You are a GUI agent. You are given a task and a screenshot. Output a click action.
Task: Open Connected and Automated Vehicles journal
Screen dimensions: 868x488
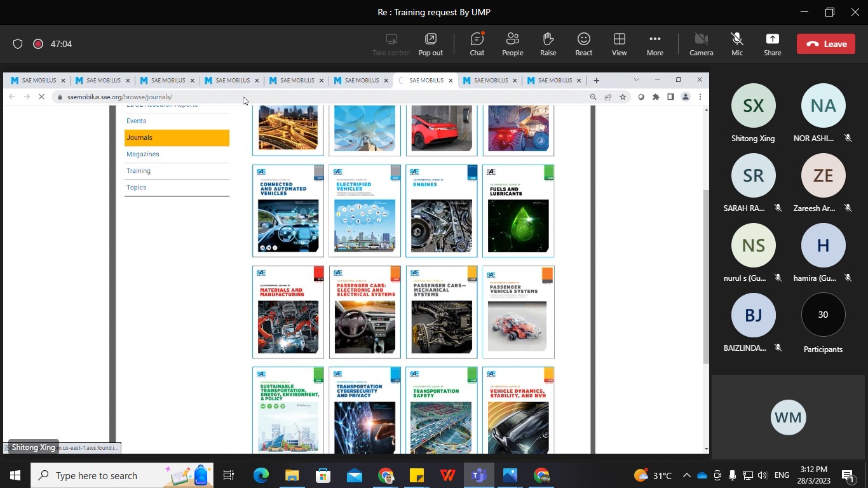pos(288,211)
